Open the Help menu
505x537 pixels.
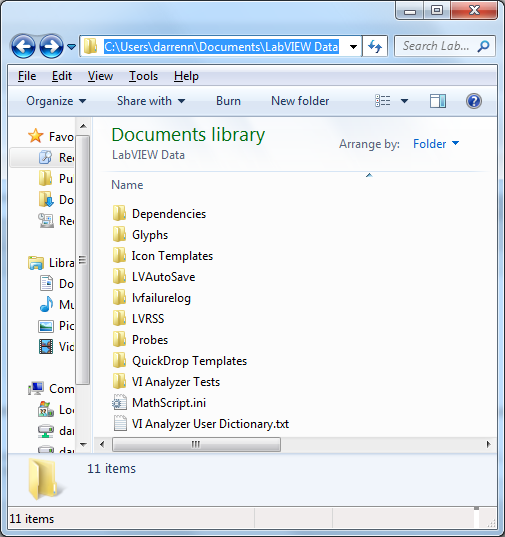tap(186, 76)
